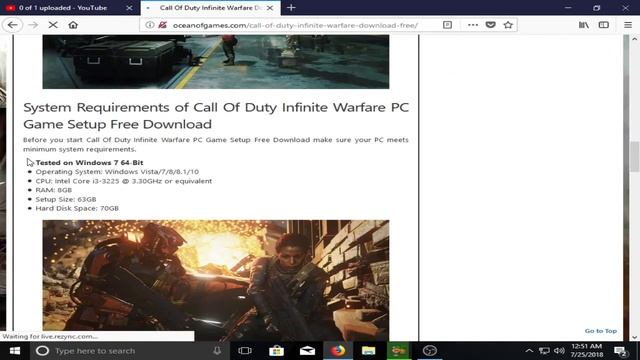Screen dimensions: 640x360
Task: Click the green app icon on taskbar
Action: point(399,351)
